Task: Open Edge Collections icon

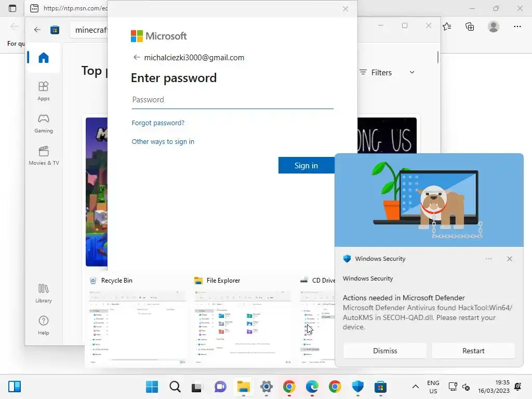Action: pos(470,26)
